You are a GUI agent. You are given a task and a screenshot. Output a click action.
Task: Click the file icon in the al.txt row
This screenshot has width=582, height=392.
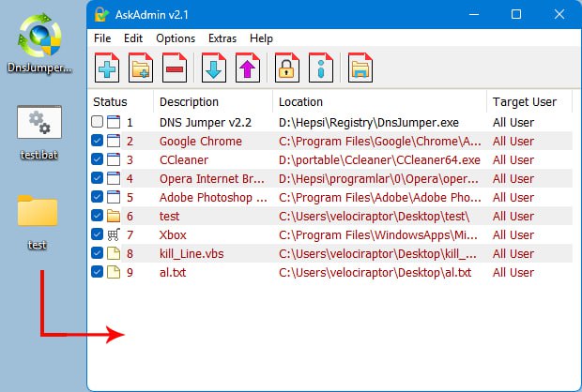pyautogui.click(x=114, y=272)
